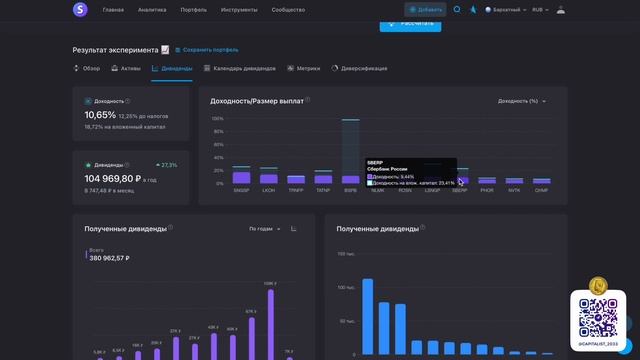Open the user profile icon
The width and height of the screenshot is (640, 360).
(561, 10)
